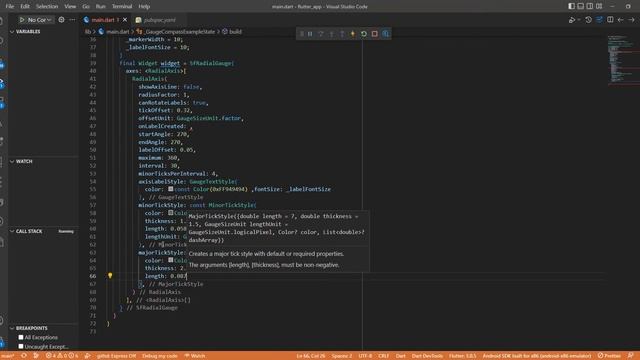Image resolution: width=640 pixels, height=360 pixels.
Task: Customize layout icon in title bar
Action: 599,6
